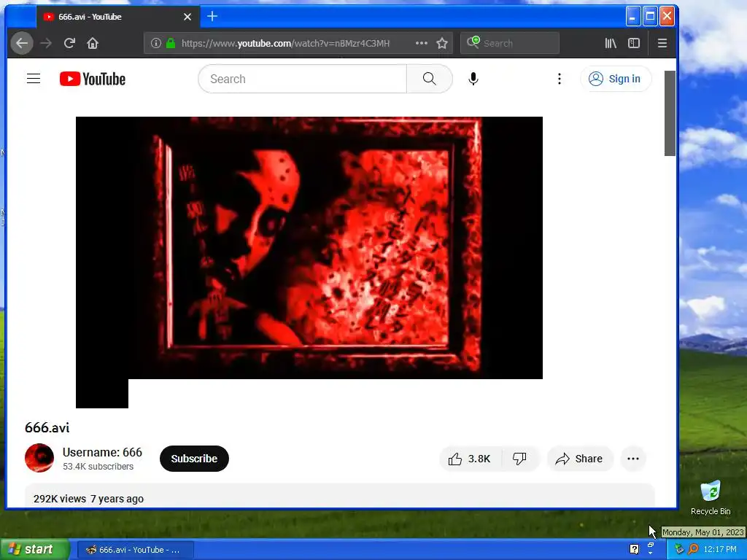Expand description showing 292K views
This screenshot has width=747, height=560.
tap(339, 496)
